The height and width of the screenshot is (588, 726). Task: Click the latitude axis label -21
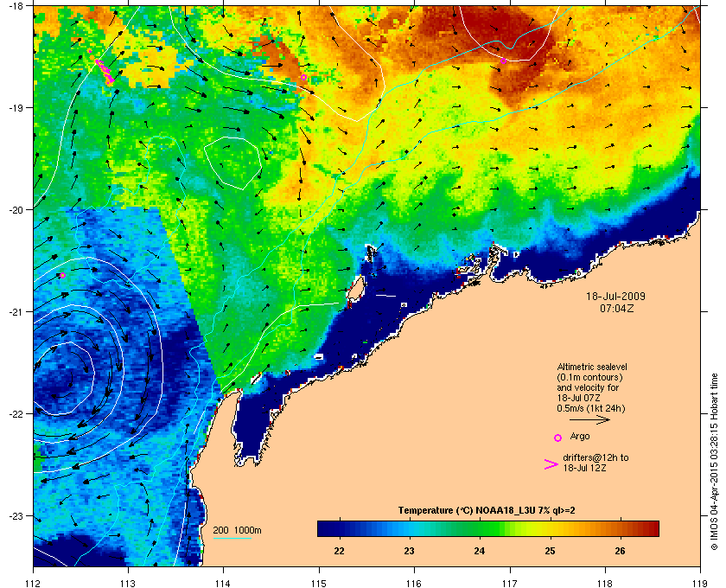coord(16,311)
